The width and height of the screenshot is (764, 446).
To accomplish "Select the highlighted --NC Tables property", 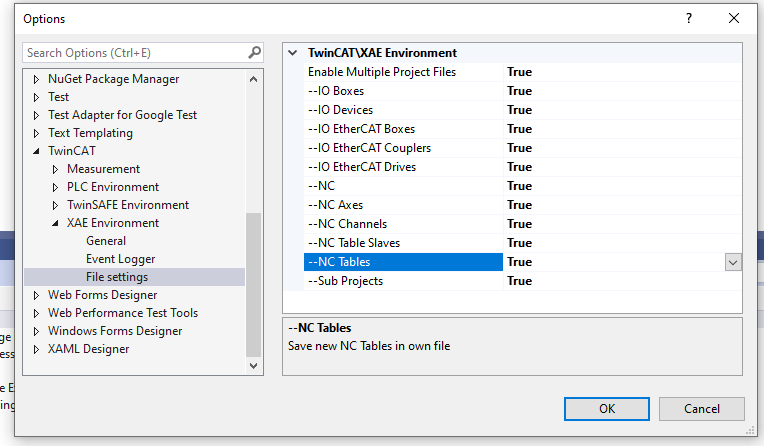I will coord(403,262).
